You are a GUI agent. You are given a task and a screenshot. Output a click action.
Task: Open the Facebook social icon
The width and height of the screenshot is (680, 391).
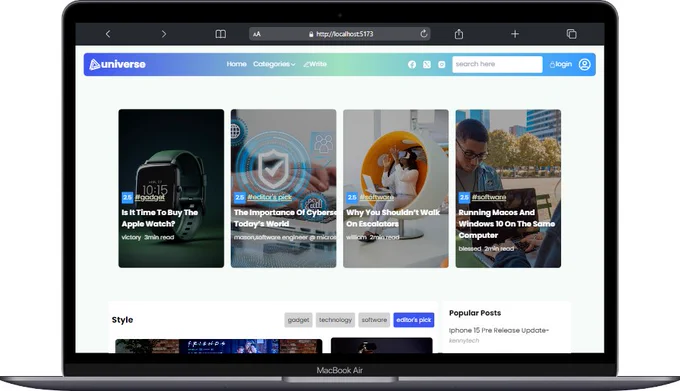[x=412, y=65]
